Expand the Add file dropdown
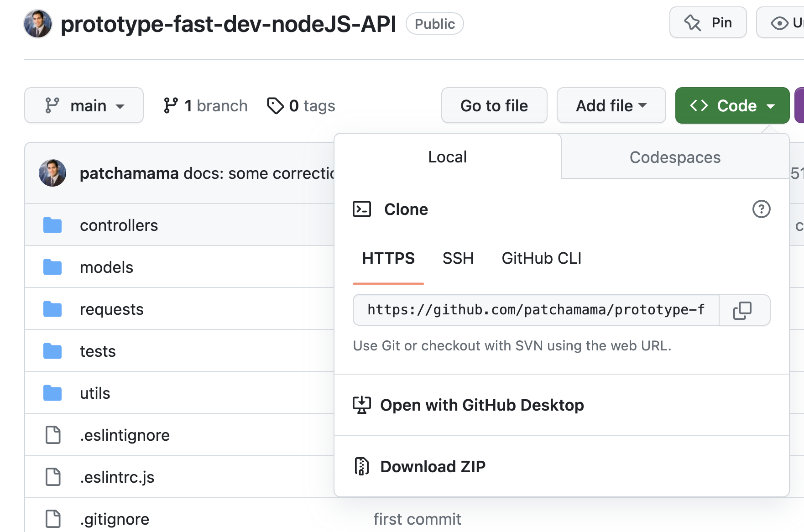This screenshot has width=804, height=532. click(611, 105)
